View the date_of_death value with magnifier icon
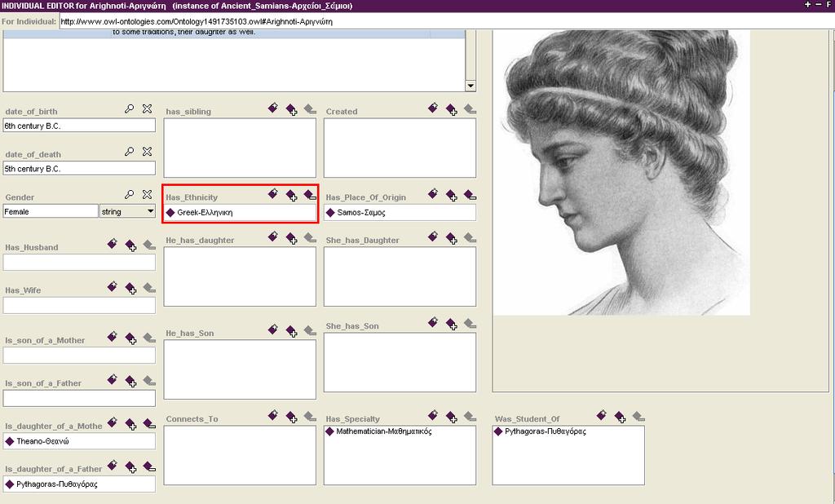The image size is (835, 504). tap(129, 152)
